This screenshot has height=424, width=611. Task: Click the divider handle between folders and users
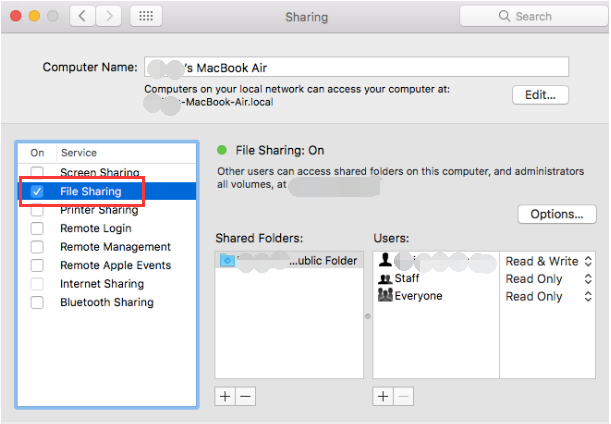pos(368,316)
